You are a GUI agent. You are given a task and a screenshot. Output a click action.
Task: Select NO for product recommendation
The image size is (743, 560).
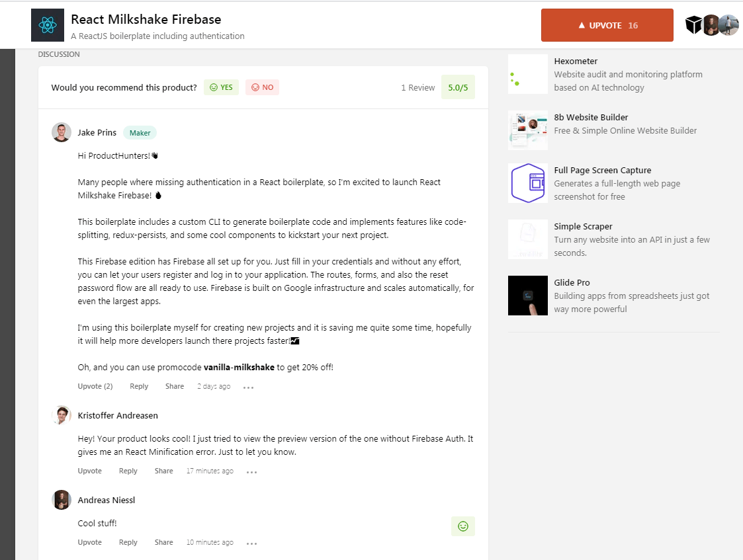[262, 87]
